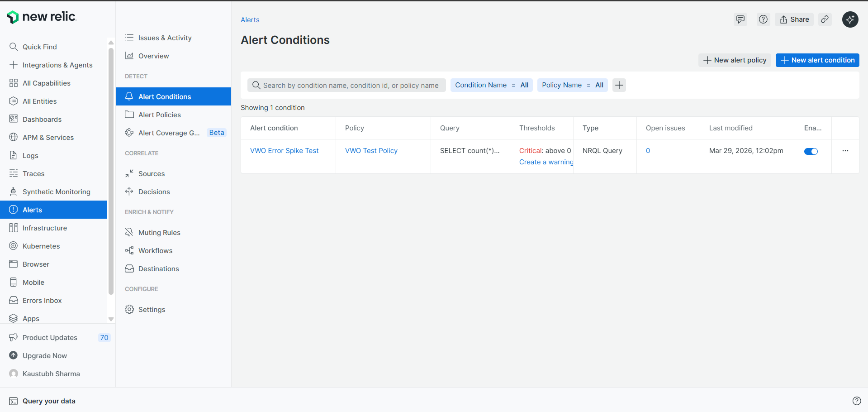Image resolution: width=868 pixels, height=412 pixels.
Task: Click New alert policy button
Action: [735, 60]
